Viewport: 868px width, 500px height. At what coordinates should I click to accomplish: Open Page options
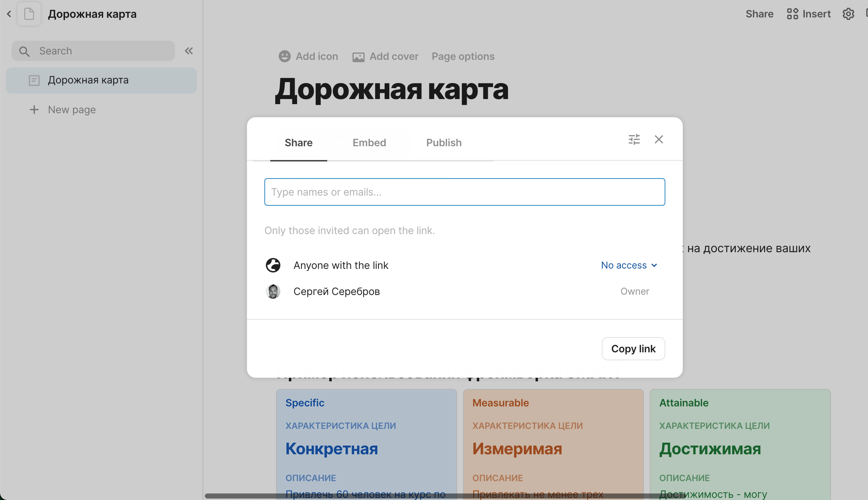(x=463, y=56)
